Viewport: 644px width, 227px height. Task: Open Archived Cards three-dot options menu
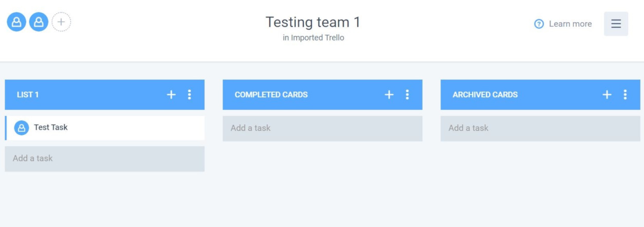[625, 95]
